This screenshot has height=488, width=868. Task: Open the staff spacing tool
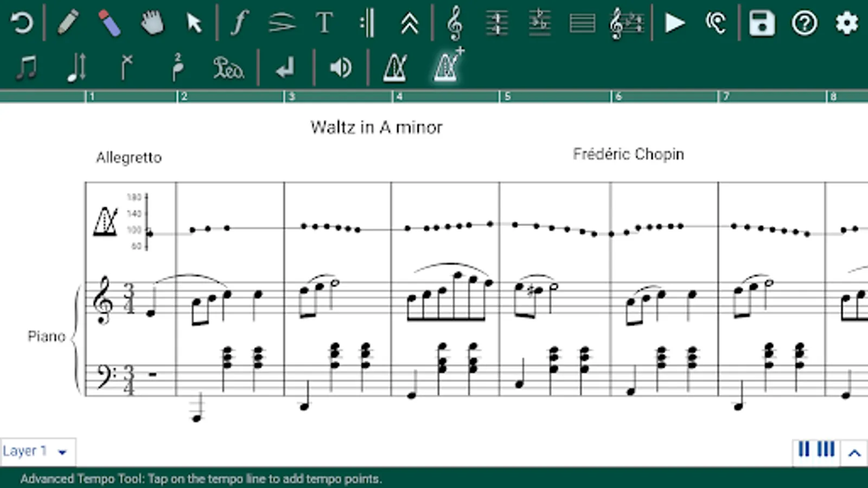[497, 23]
